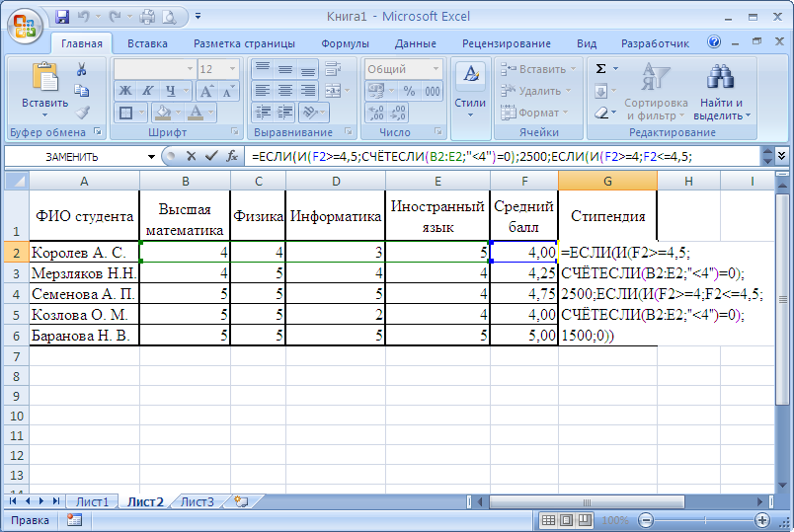The image size is (794, 532).
Task: Toggle italic (К) formatting
Action: click(147, 91)
